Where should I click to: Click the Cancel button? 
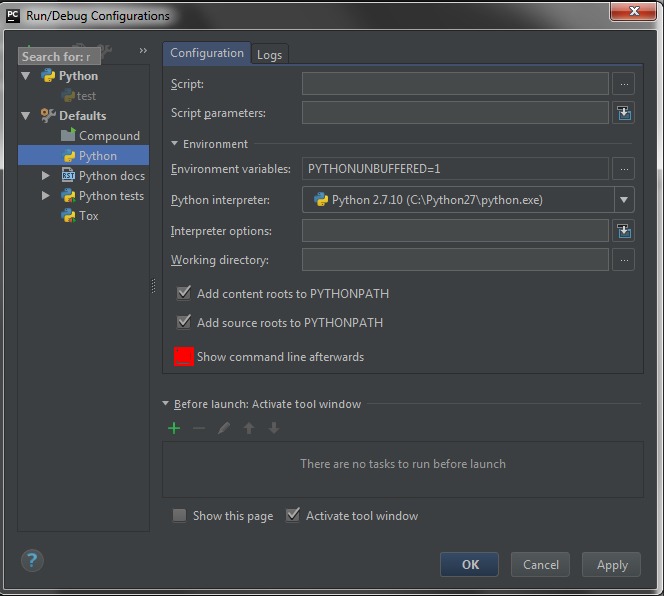[540, 564]
